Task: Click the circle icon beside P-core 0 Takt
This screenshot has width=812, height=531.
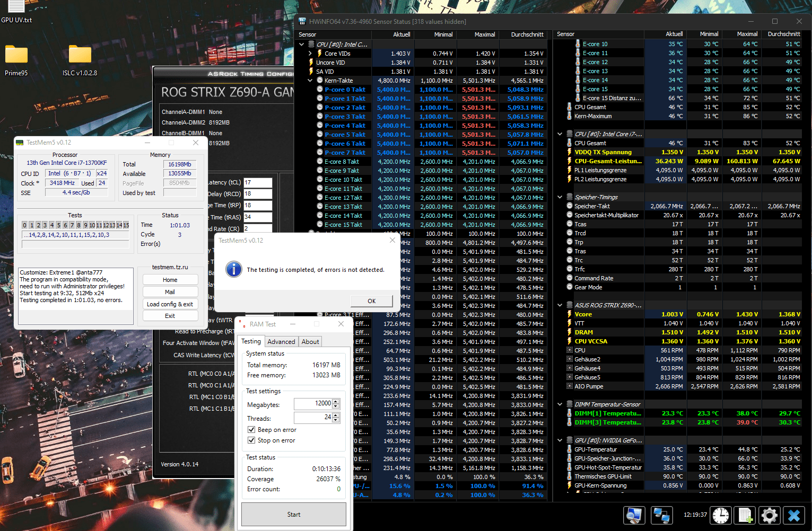Action: 320,90
